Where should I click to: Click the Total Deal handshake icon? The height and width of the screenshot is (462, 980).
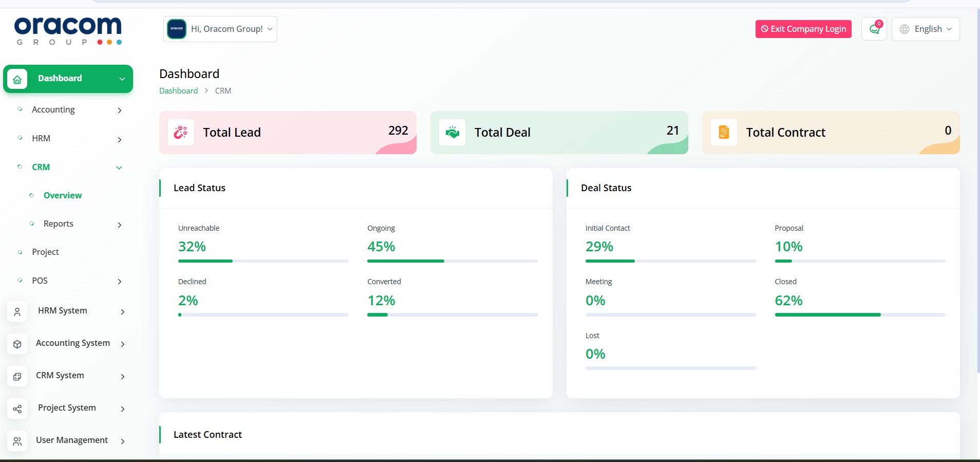[452, 133]
